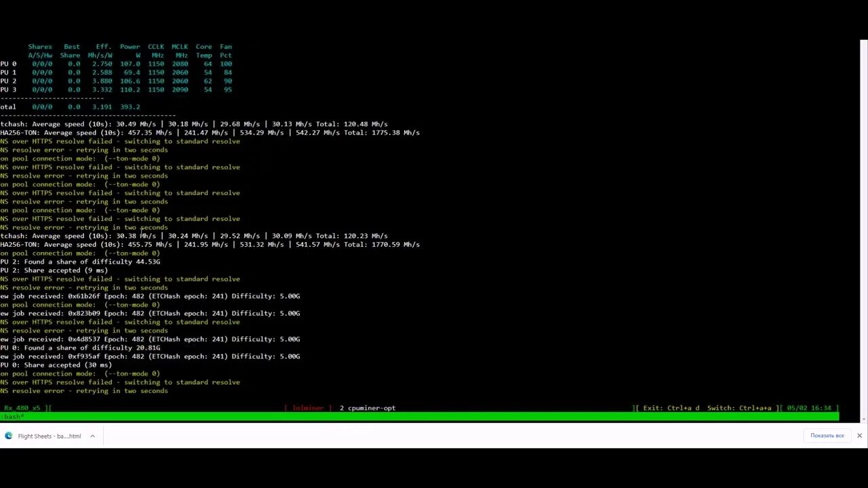
Task: Click job line containing 0x823b09
Action: 150,313
